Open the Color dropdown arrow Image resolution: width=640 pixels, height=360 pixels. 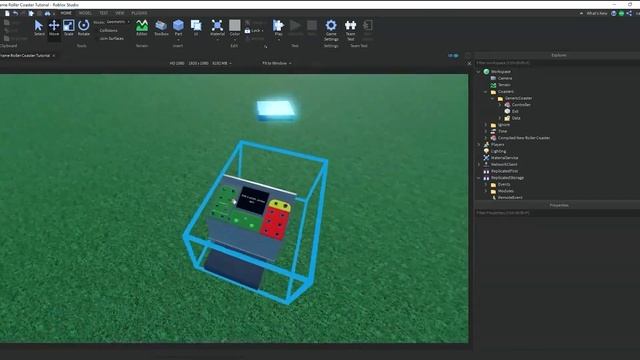(x=235, y=40)
